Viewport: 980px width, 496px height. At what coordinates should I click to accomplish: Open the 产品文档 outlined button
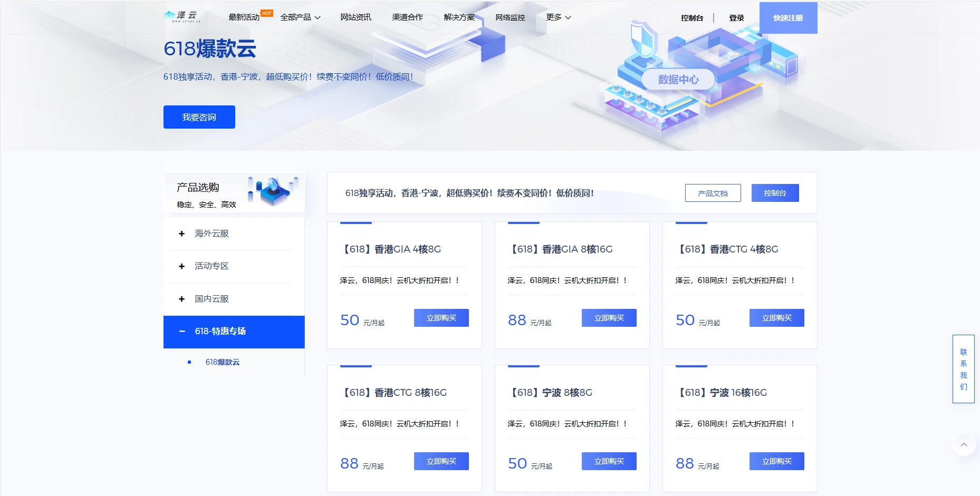tap(713, 193)
